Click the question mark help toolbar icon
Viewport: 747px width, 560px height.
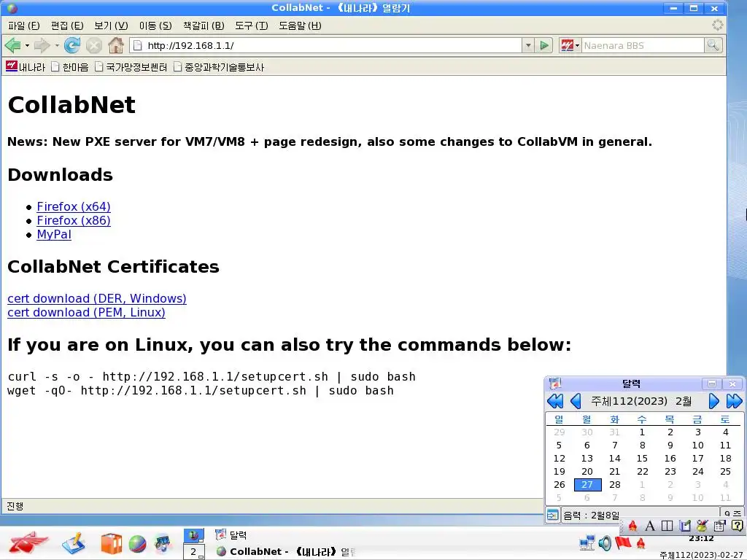click(737, 526)
